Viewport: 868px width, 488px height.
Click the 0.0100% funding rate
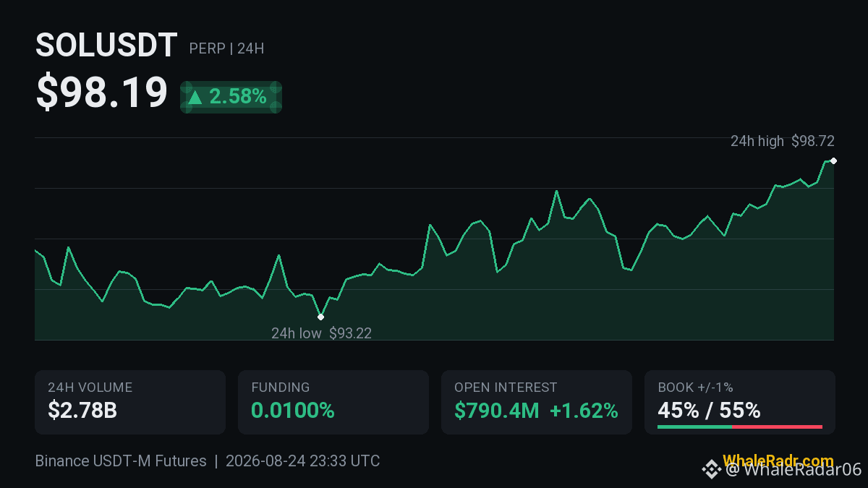tap(293, 411)
